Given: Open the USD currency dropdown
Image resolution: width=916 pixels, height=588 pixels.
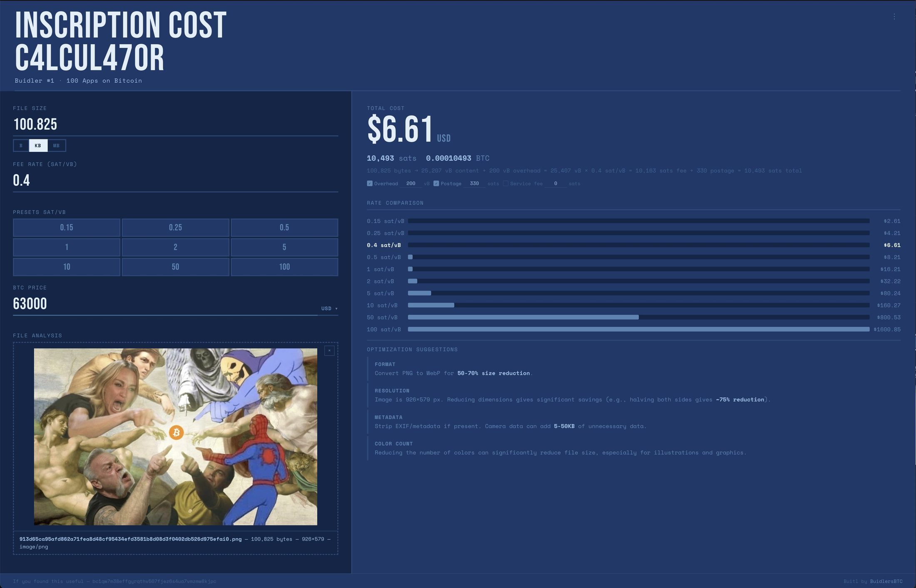Looking at the screenshot, I should coord(329,308).
